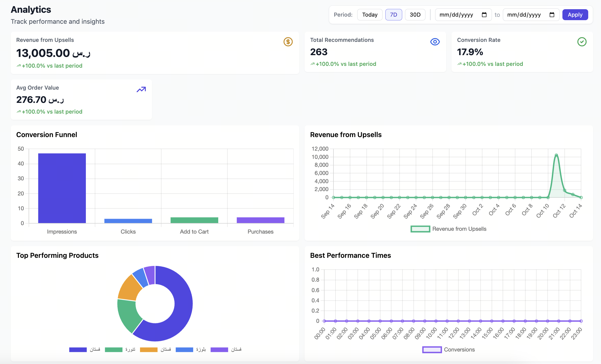Image resolution: width=601 pixels, height=364 pixels.
Task: Click the trending arrow icon on Avg Order Value
Action: (x=141, y=89)
